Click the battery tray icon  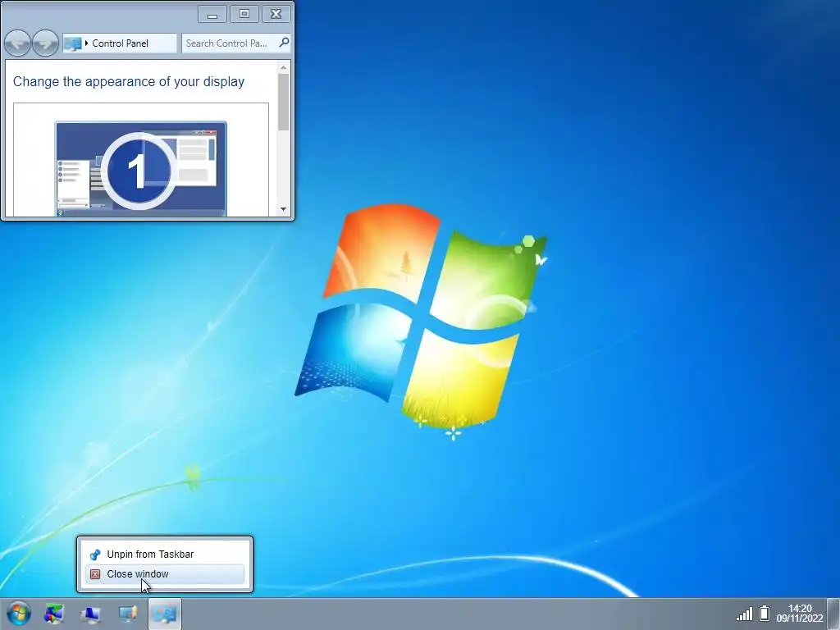(765, 614)
